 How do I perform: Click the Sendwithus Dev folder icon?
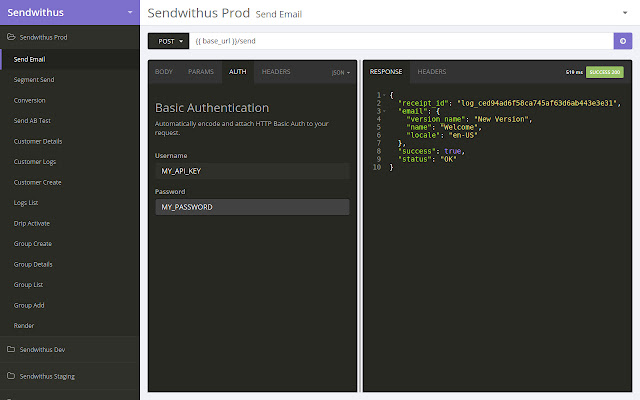point(10,350)
